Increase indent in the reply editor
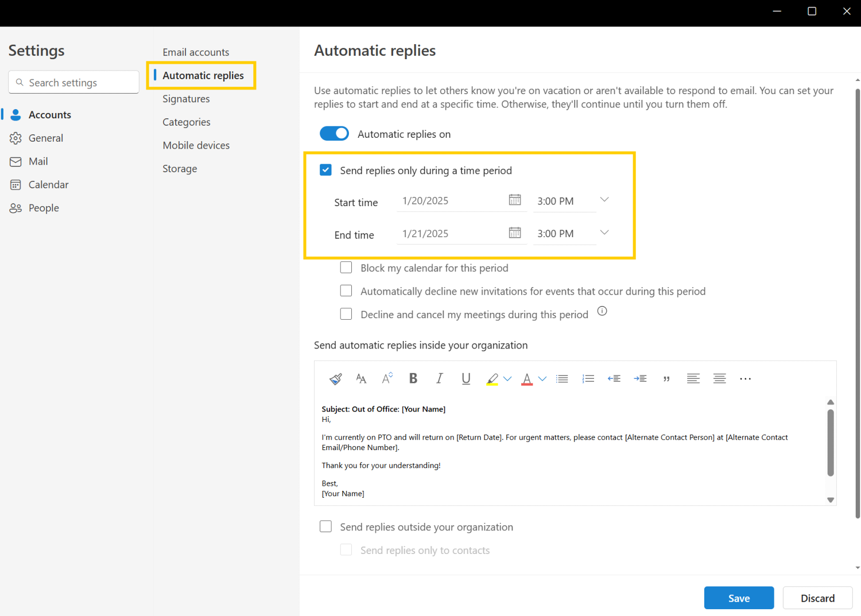The width and height of the screenshot is (861, 616). (x=640, y=378)
